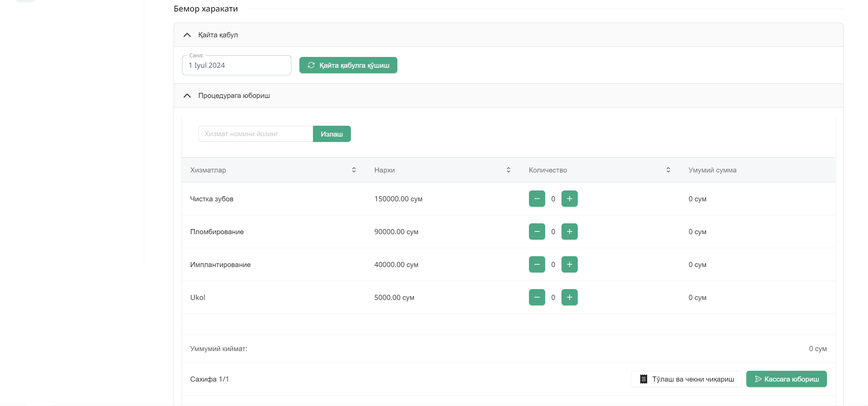Decrease quantity for Чистка зубов
The height and width of the screenshot is (406, 868).
pos(537,199)
